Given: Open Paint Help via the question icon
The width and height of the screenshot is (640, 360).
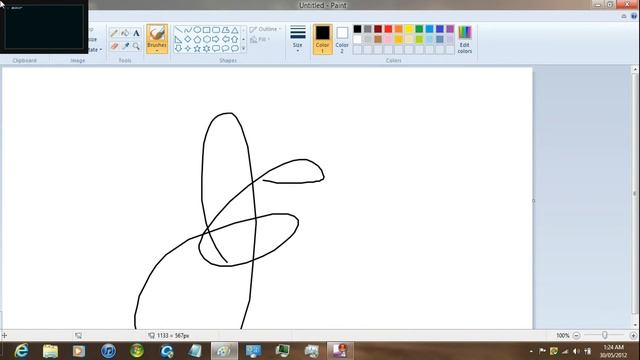Looking at the screenshot, I should [x=633, y=16].
